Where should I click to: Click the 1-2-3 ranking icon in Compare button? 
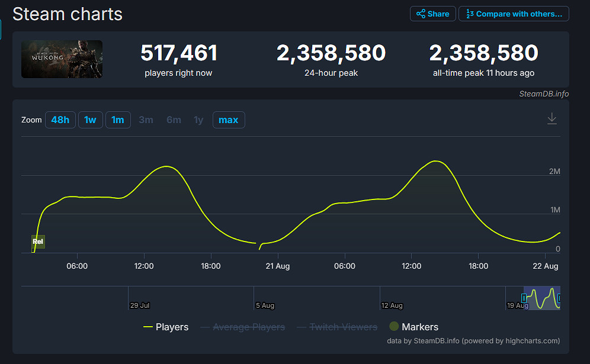469,14
